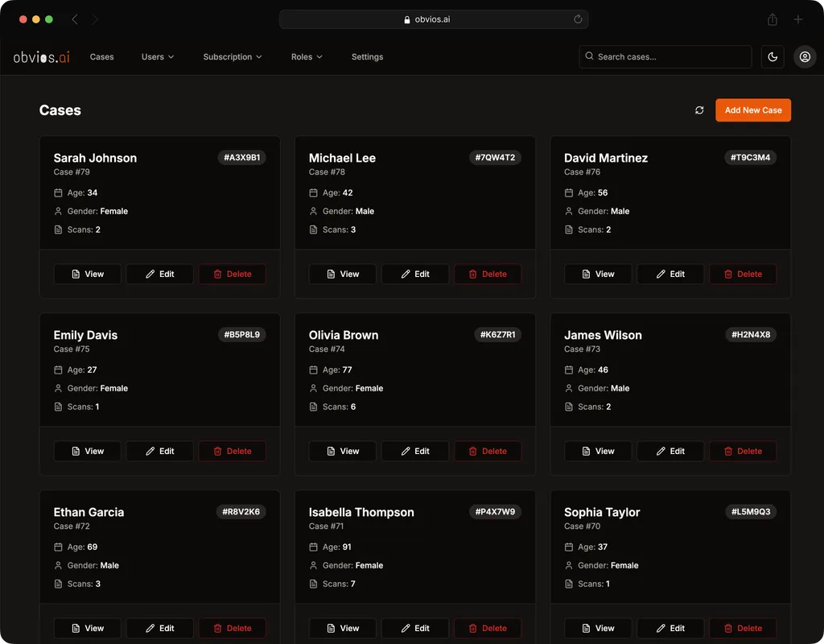Toggle dark mode with the moon icon

772,57
